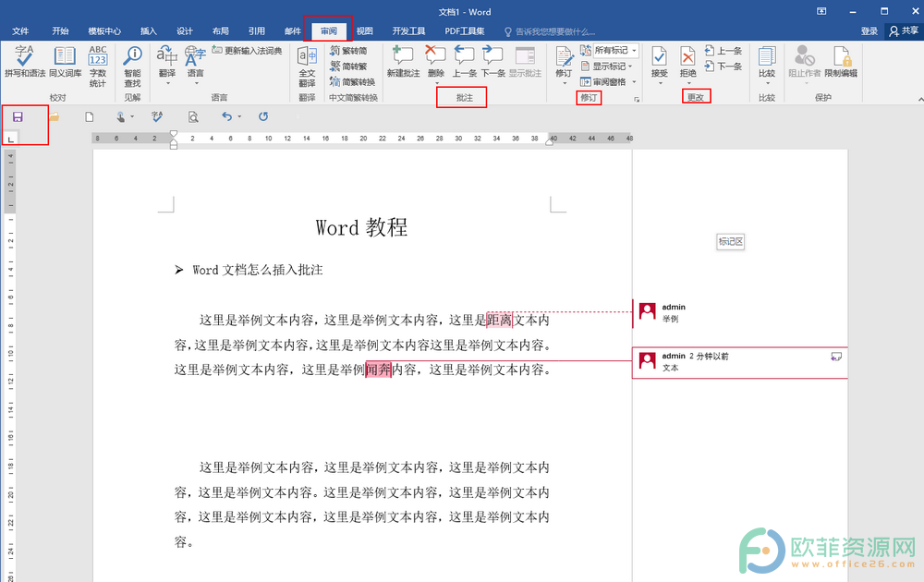Open the 语言 language dropdown
The image size is (924, 582).
tap(195, 65)
